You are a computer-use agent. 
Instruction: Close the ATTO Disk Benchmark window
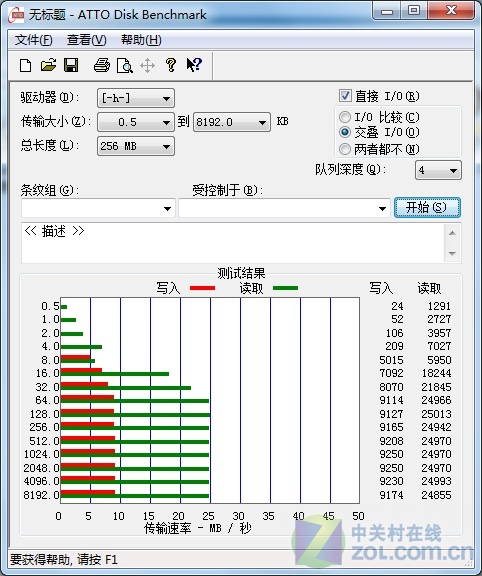click(x=451, y=11)
